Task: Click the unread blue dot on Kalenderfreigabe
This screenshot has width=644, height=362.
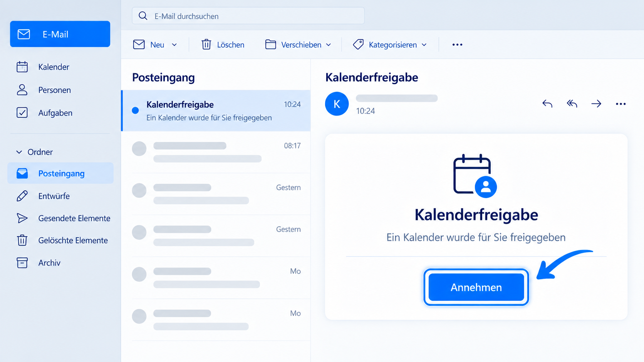Action: (135, 111)
